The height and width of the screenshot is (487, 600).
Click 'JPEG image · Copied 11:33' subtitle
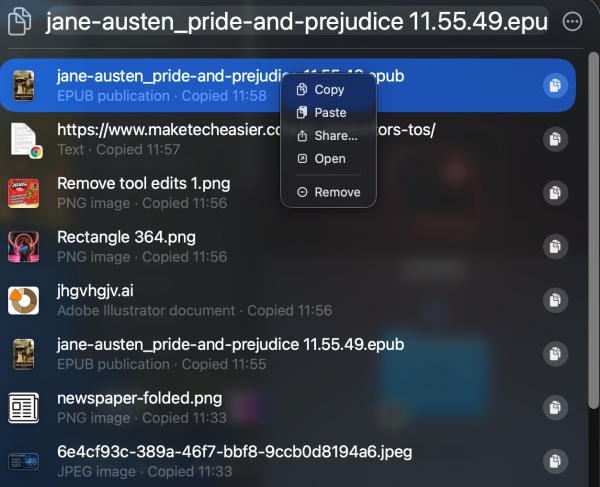(x=144, y=472)
